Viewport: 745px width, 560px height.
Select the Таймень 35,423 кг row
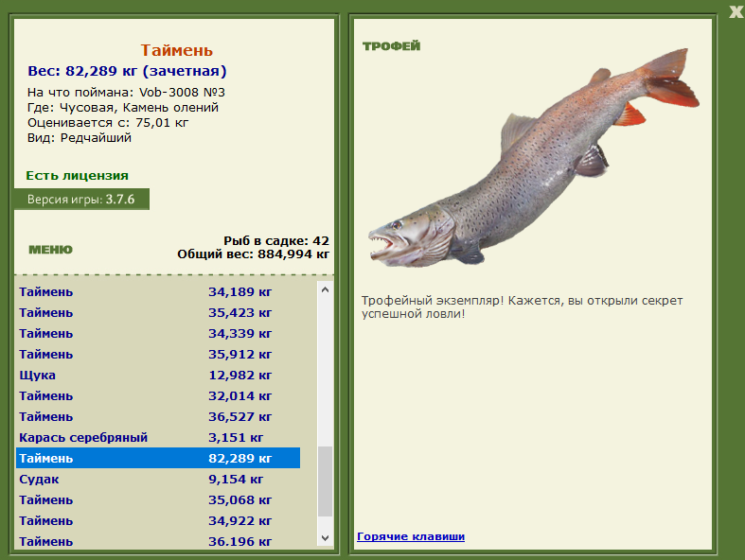tap(158, 312)
